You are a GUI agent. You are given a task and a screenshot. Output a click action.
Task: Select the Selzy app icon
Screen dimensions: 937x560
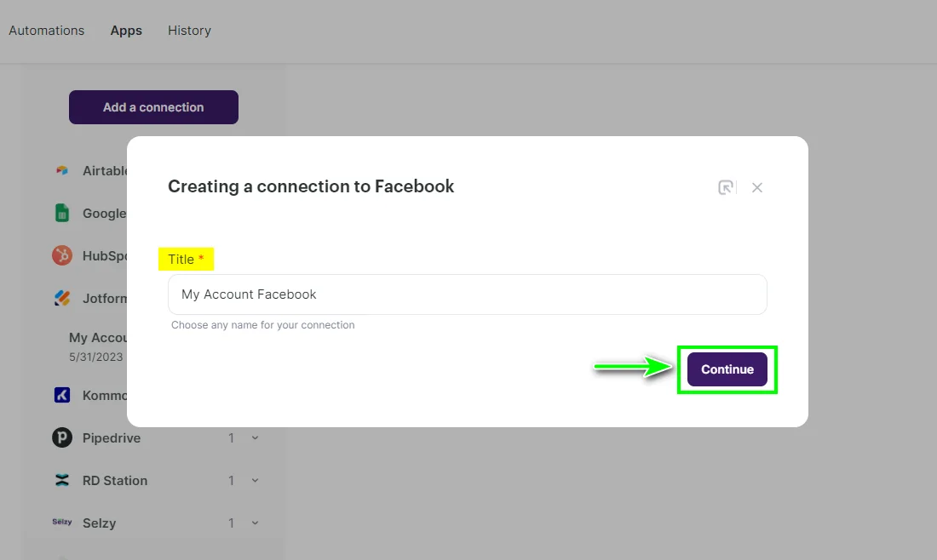click(x=62, y=523)
